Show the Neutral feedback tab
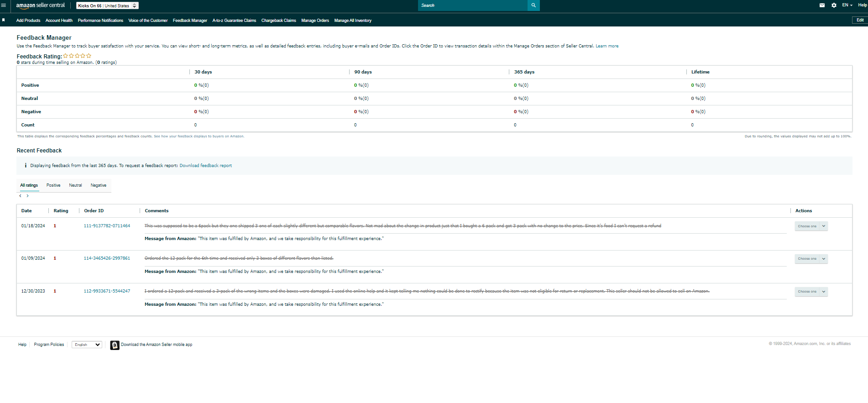The height and width of the screenshot is (403, 868). coord(75,185)
